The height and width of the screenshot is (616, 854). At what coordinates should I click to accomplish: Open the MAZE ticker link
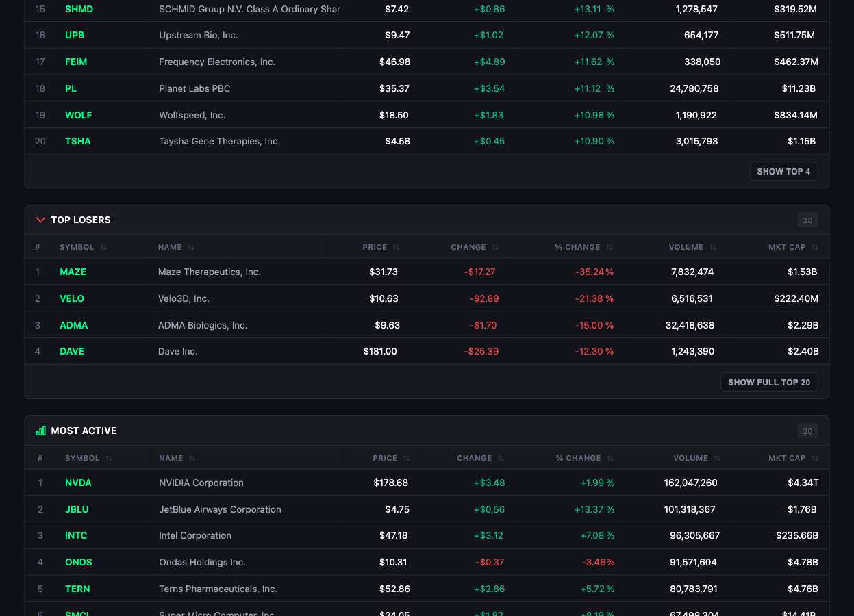click(73, 272)
